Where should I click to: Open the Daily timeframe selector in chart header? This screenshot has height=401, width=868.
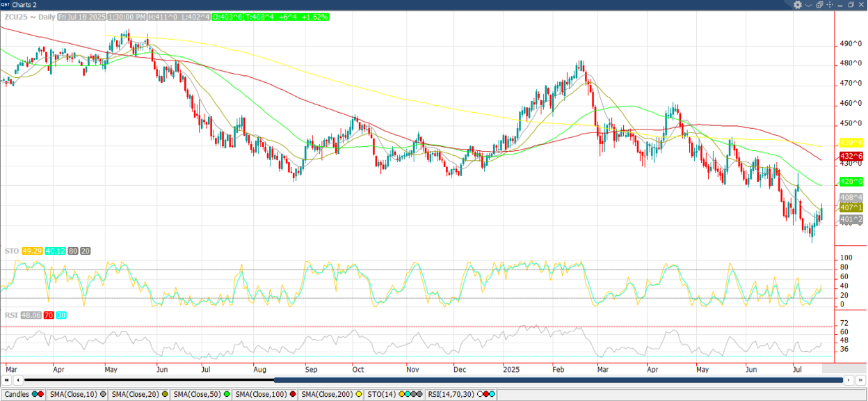(47, 16)
